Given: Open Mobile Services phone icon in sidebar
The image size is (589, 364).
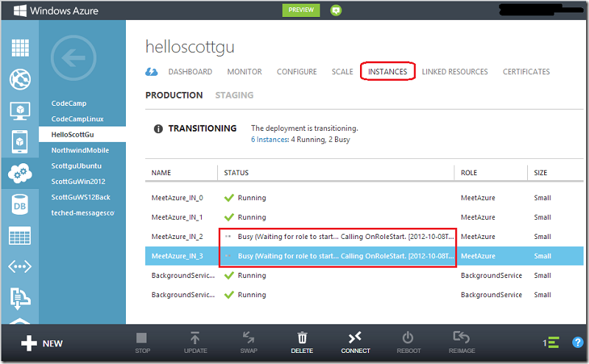Looking at the screenshot, I should tap(20, 142).
